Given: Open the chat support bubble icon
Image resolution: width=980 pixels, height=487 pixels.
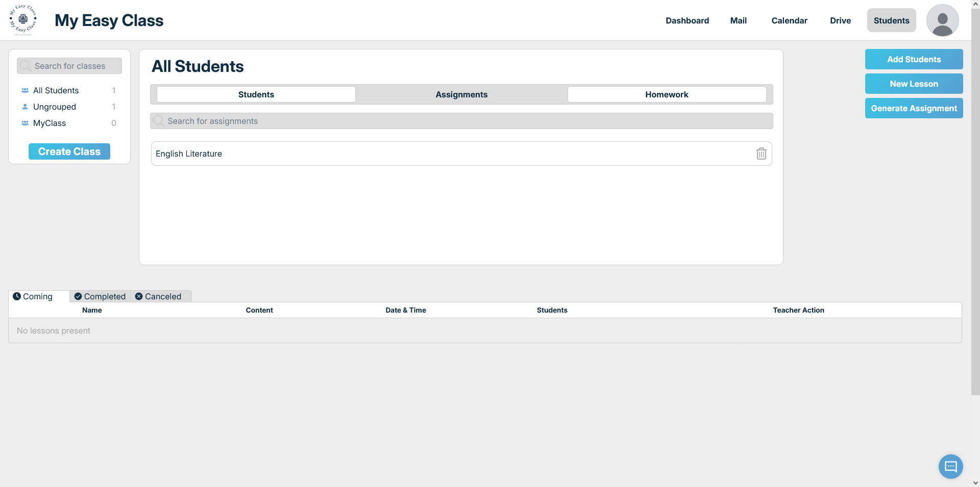Looking at the screenshot, I should (x=950, y=466).
